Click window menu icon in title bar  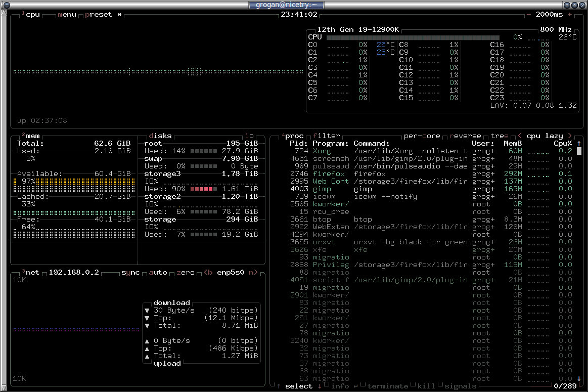[x=6, y=5]
